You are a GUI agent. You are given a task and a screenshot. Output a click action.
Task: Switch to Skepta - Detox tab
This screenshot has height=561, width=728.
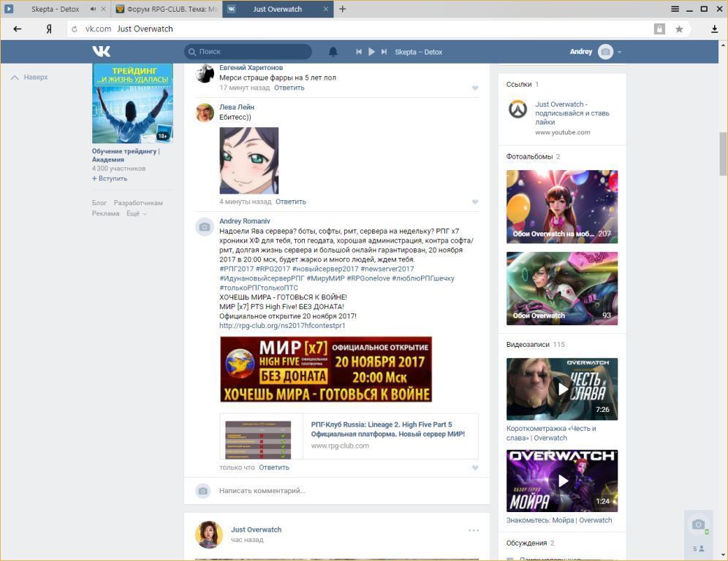pyautogui.click(x=56, y=9)
